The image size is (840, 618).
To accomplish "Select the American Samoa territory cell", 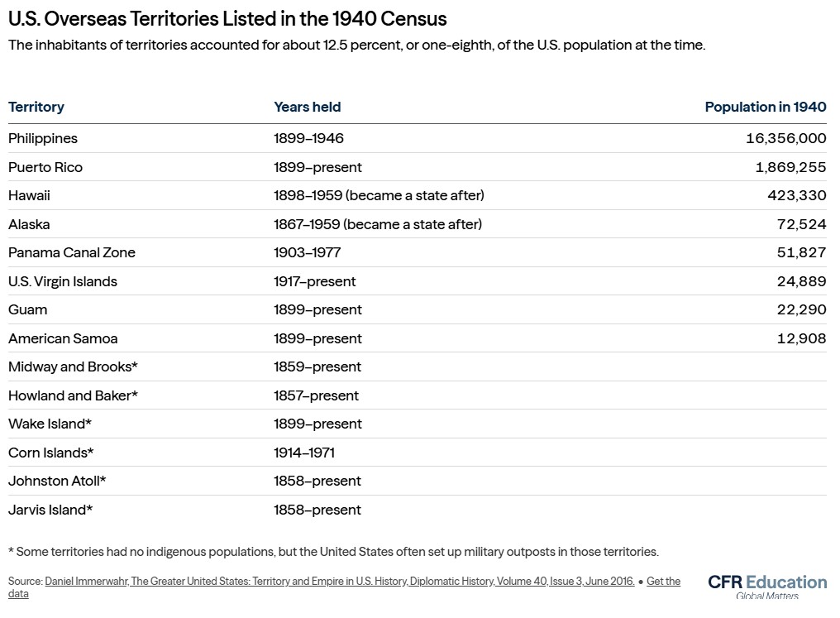I will click(63, 338).
